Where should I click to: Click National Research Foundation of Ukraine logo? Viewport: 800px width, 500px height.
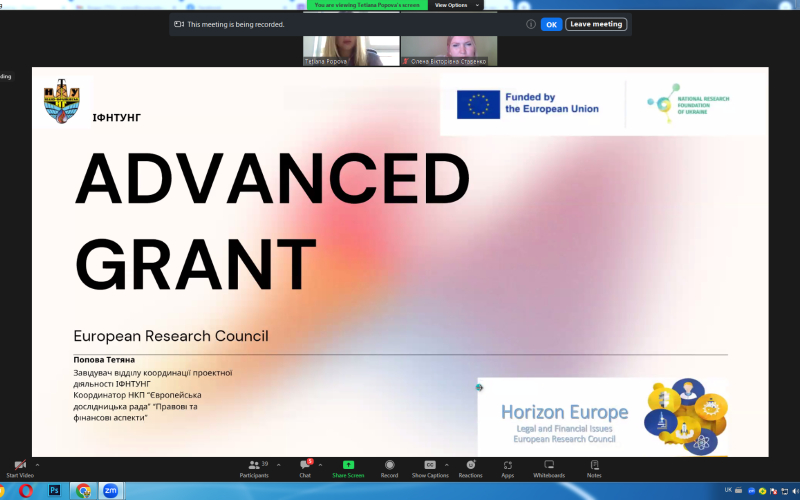[688, 104]
